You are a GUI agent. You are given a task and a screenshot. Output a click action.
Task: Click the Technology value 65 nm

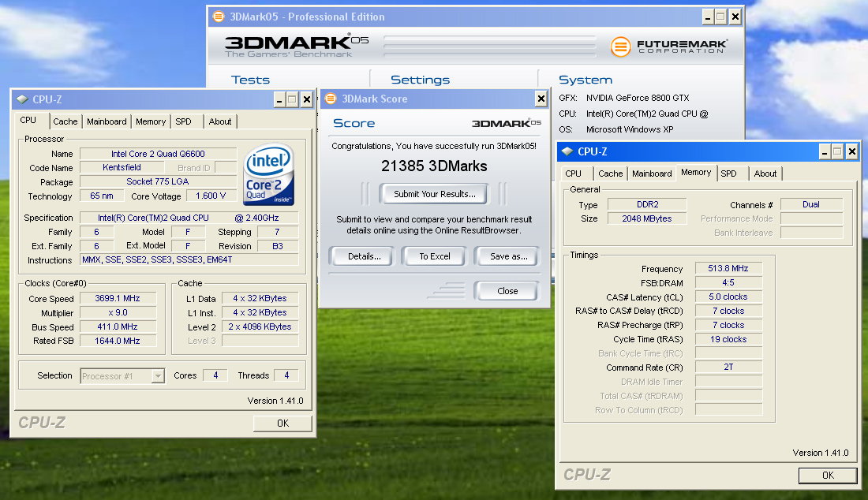pyautogui.click(x=102, y=196)
